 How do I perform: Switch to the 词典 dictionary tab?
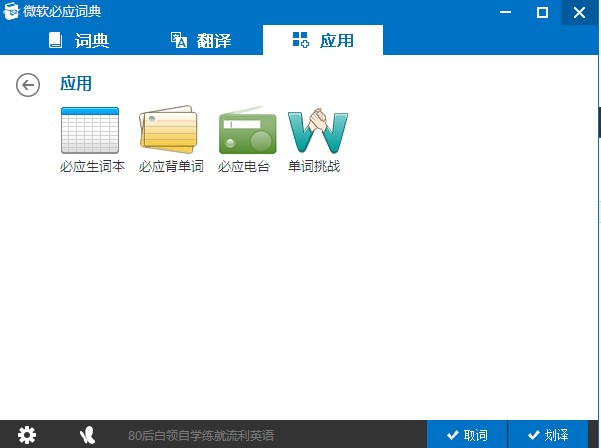tap(79, 40)
